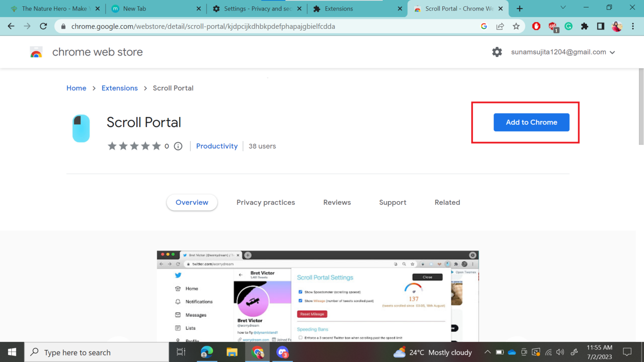
Task: Click the page vertical scrollbar
Action: [x=641, y=107]
